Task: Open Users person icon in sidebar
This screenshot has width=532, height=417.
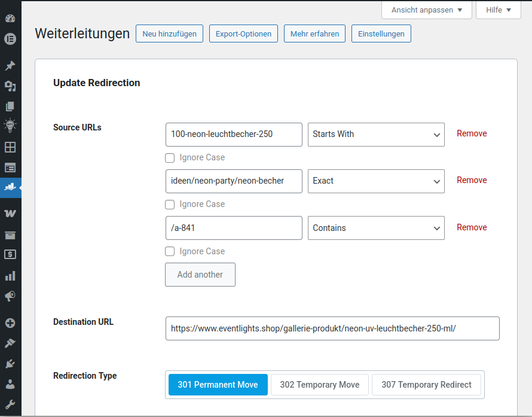Action: (10, 384)
